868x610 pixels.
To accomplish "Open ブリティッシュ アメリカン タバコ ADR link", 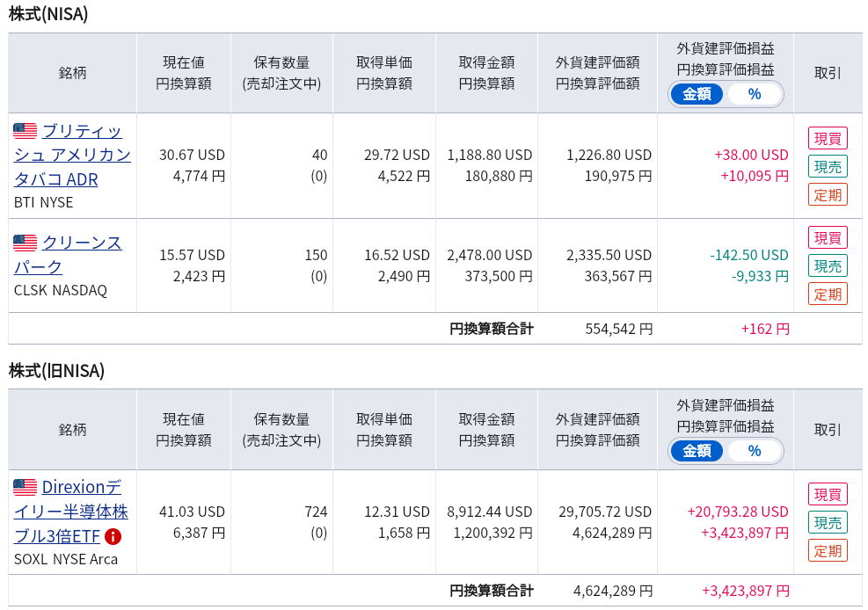I will coord(72,156).
